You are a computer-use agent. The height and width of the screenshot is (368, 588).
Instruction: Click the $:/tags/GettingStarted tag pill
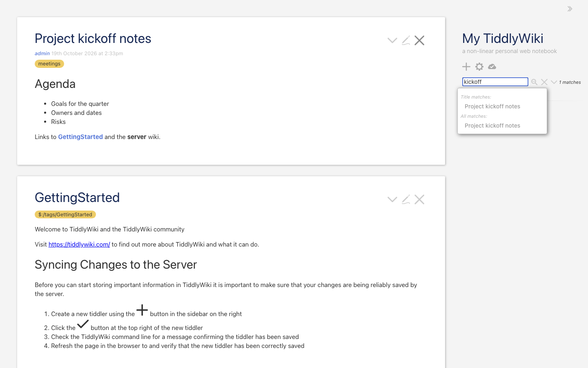(65, 215)
